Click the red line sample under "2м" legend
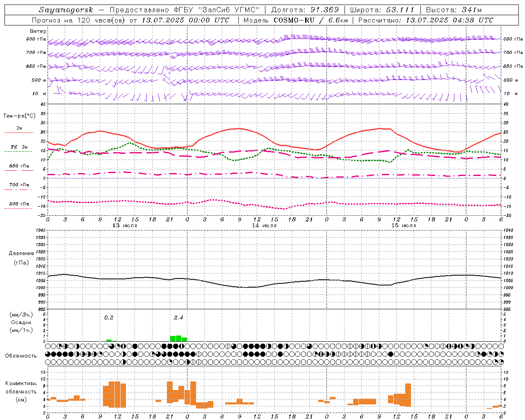525x420 pixels. pyautogui.click(x=19, y=132)
